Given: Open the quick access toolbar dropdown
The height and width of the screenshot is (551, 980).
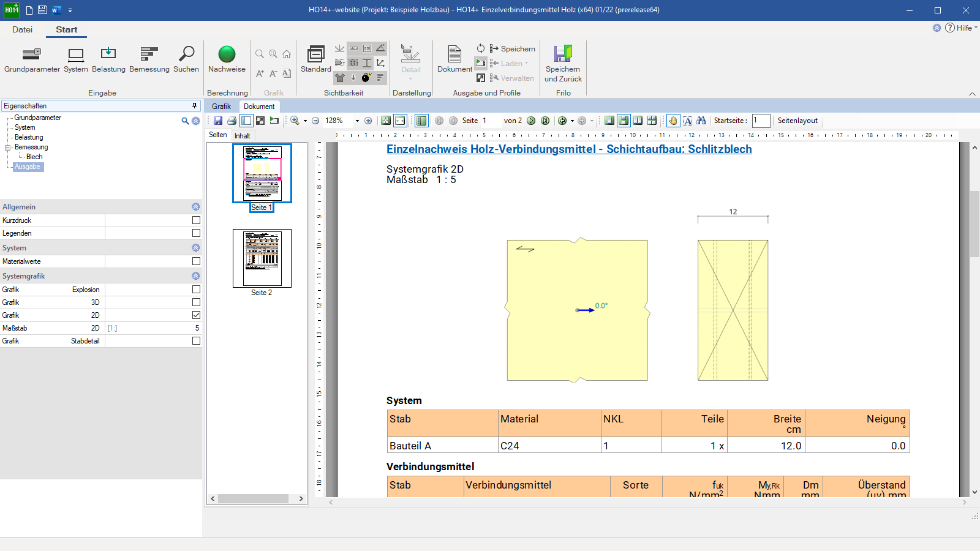Looking at the screenshot, I should tap(70, 10).
